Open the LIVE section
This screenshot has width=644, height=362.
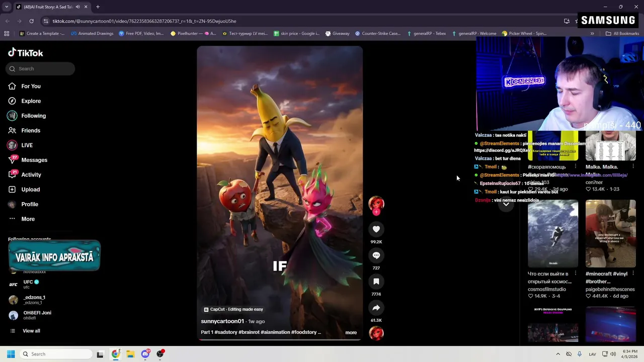point(27,145)
